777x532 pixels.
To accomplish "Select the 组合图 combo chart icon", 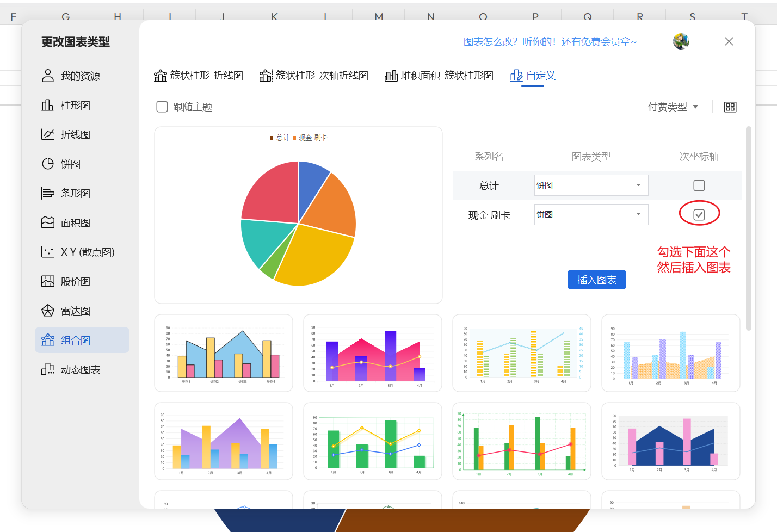I will click(48, 340).
